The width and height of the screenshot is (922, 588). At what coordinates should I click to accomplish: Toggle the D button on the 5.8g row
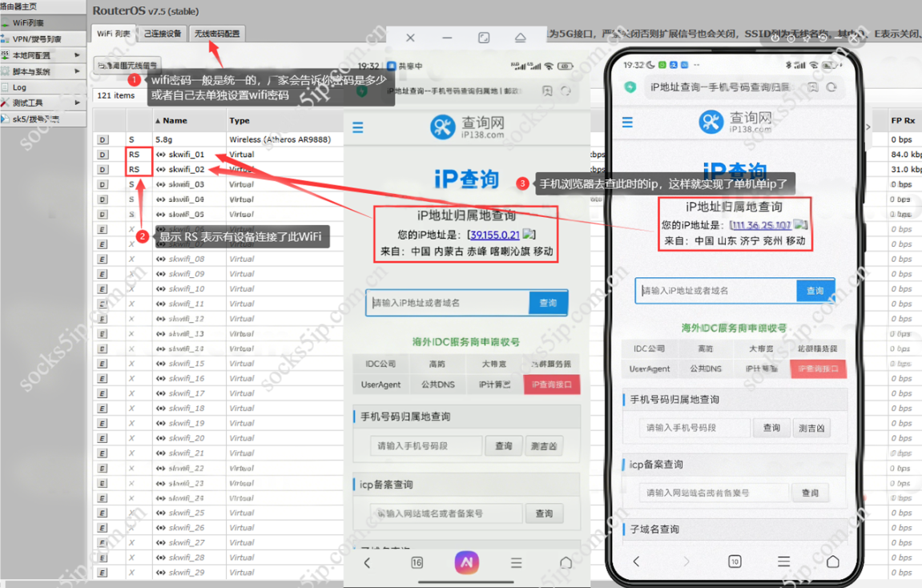click(x=103, y=140)
